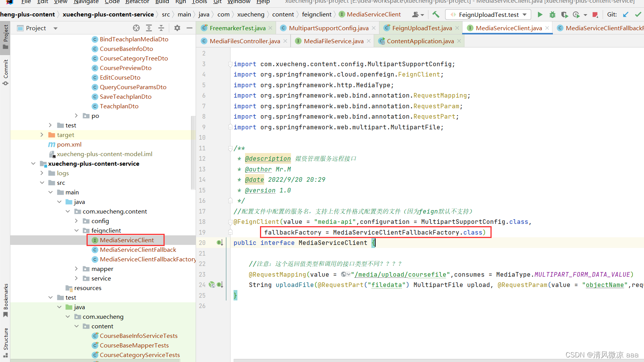Select xuecheng-plus-content-model.iml file
The height and width of the screenshot is (362, 644).
pyautogui.click(x=105, y=154)
